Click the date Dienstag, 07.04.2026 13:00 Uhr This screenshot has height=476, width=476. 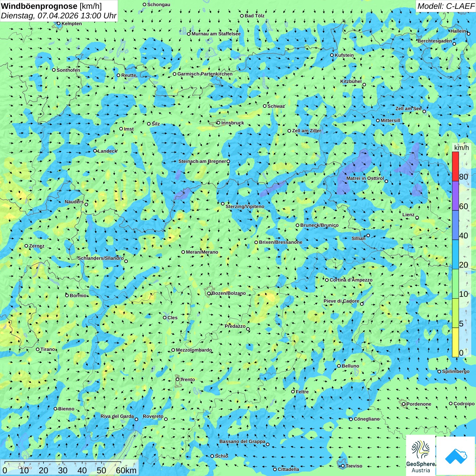(58, 16)
